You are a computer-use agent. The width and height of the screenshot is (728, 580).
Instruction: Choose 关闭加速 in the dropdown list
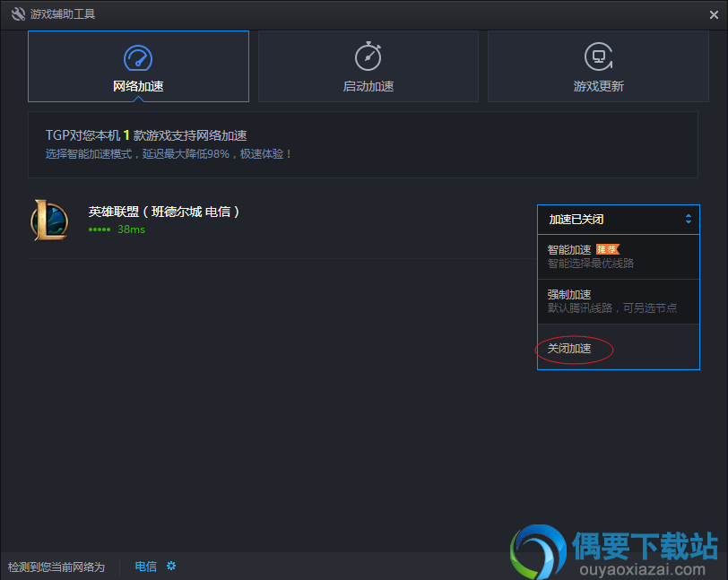(x=619, y=347)
